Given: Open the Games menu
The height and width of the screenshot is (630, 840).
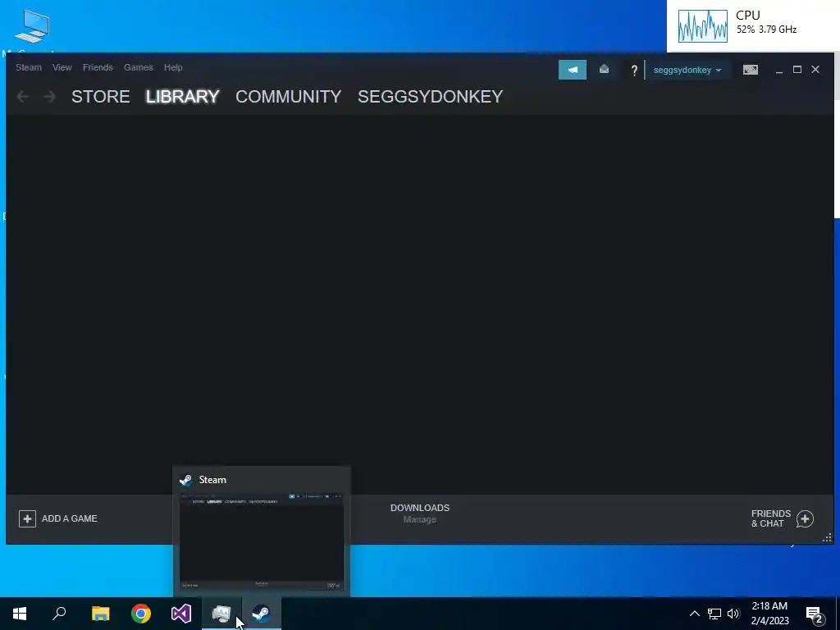Looking at the screenshot, I should pos(138,67).
